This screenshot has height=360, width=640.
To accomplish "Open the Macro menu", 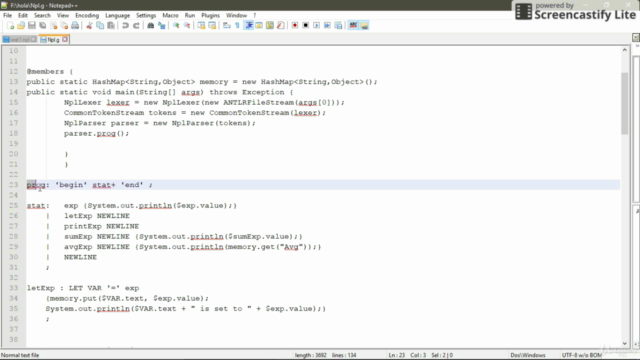I will pos(170,16).
